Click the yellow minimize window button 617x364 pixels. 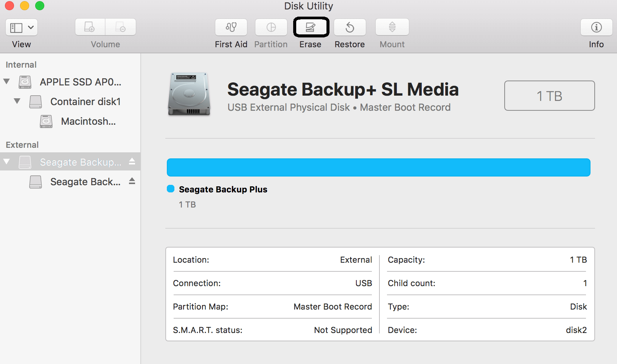25,6
